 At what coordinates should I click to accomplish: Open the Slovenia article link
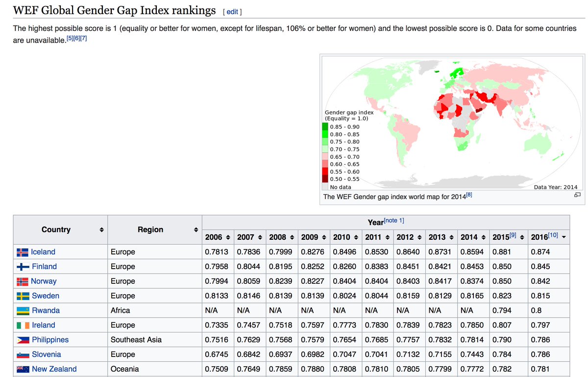point(46,355)
